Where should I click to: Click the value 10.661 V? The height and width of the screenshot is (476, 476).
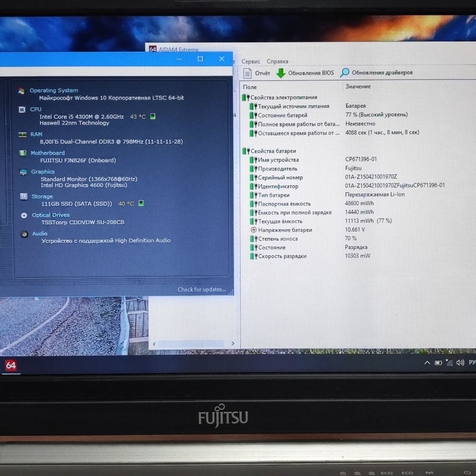355,230
